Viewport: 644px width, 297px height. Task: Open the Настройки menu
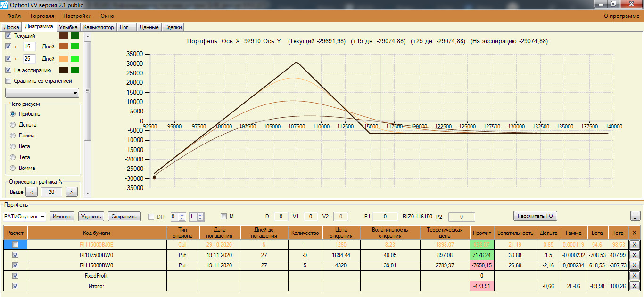[x=77, y=16]
